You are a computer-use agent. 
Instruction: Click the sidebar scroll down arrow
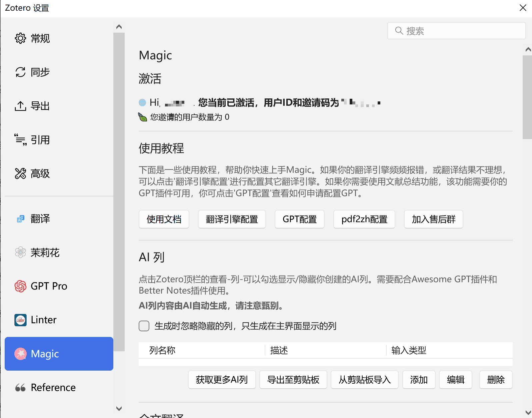pos(119,408)
